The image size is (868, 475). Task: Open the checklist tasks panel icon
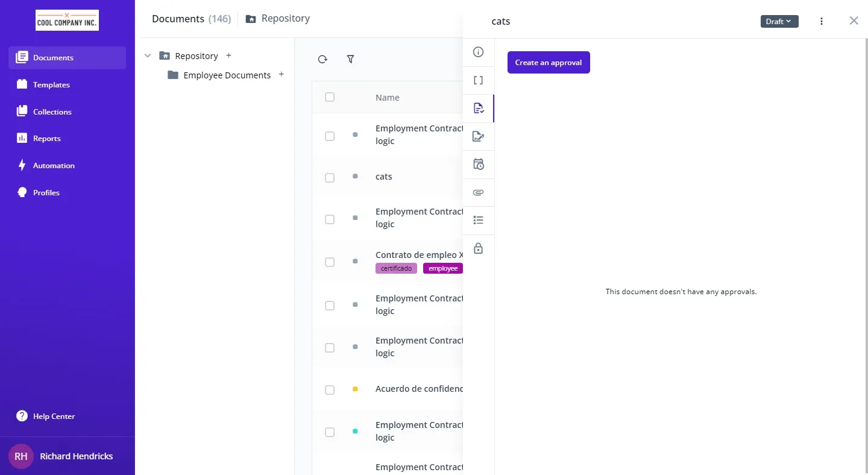click(x=478, y=221)
